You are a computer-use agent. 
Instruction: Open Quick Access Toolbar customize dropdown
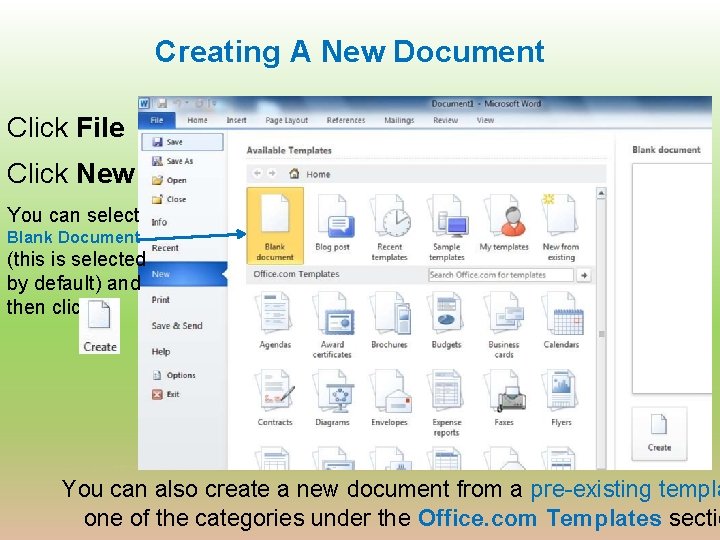point(214,104)
